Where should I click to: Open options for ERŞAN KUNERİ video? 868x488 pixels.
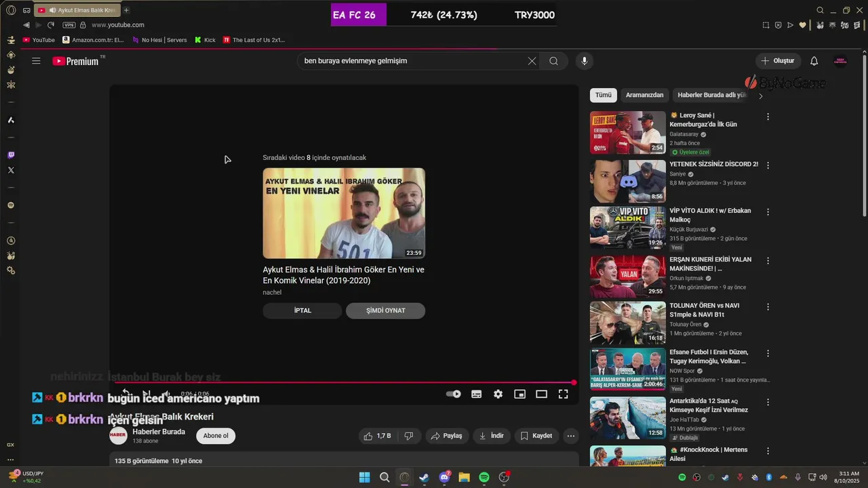point(768,260)
